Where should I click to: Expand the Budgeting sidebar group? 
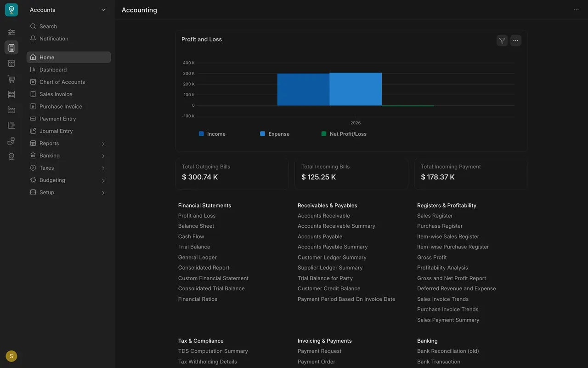tap(69, 180)
